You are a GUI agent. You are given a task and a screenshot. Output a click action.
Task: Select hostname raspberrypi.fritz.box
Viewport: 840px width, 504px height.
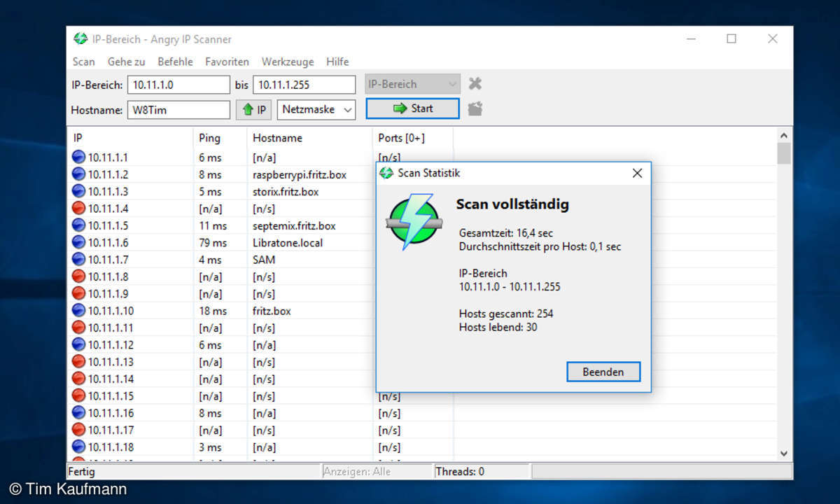click(300, 174)
